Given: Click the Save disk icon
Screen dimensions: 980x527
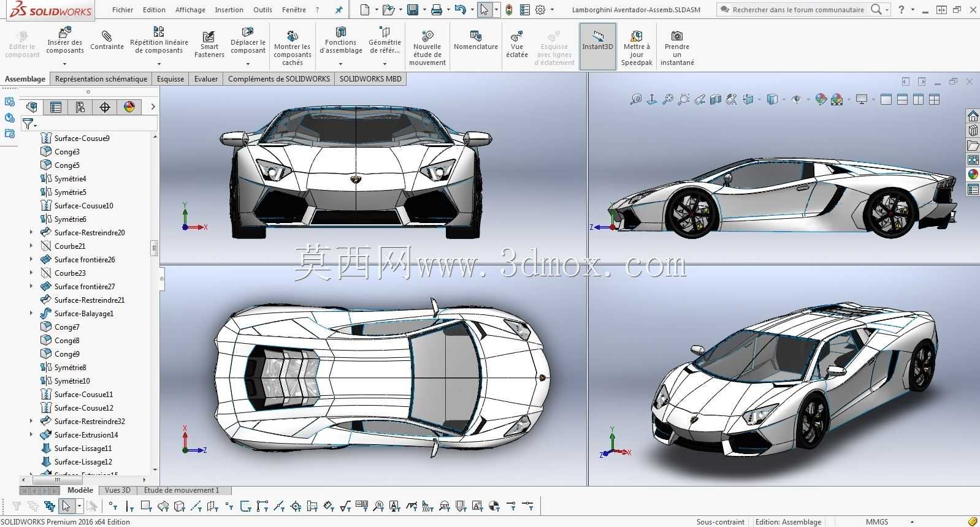Looking at the screenshot, I should (413, 10).
